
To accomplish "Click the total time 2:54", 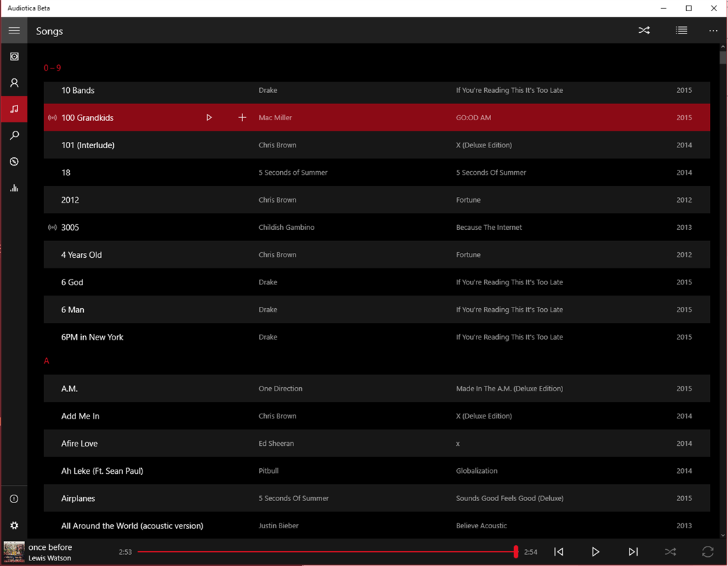I will (531, 551).
